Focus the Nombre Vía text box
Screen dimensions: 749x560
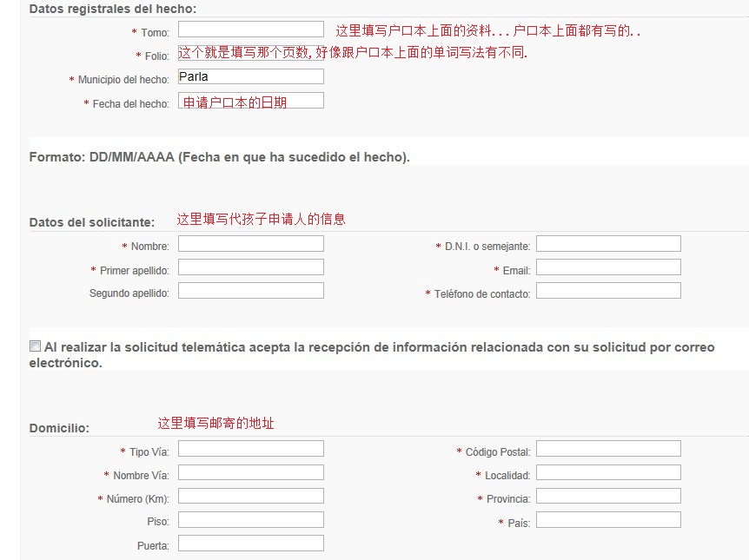tap(250, 473)
